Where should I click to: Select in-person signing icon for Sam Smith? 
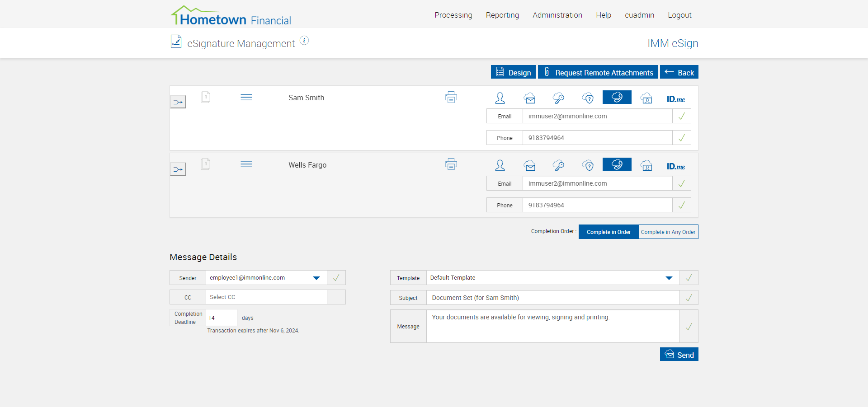[x=500, y=98]
